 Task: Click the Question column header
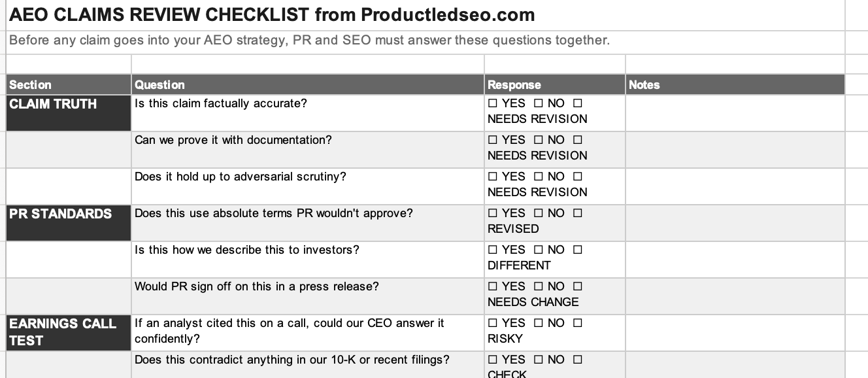308,84
